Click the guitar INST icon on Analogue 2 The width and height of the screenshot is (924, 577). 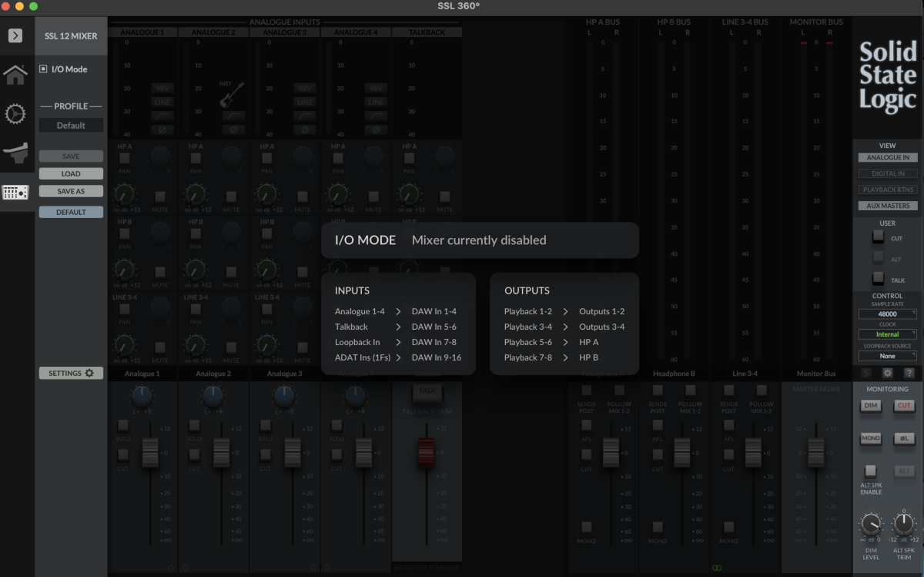click(x=232, y=95)
